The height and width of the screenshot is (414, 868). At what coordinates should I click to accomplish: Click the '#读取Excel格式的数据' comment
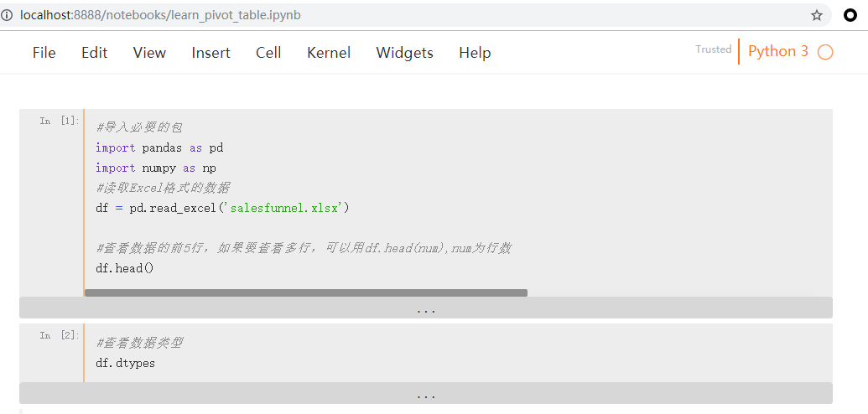pos(163,189)
